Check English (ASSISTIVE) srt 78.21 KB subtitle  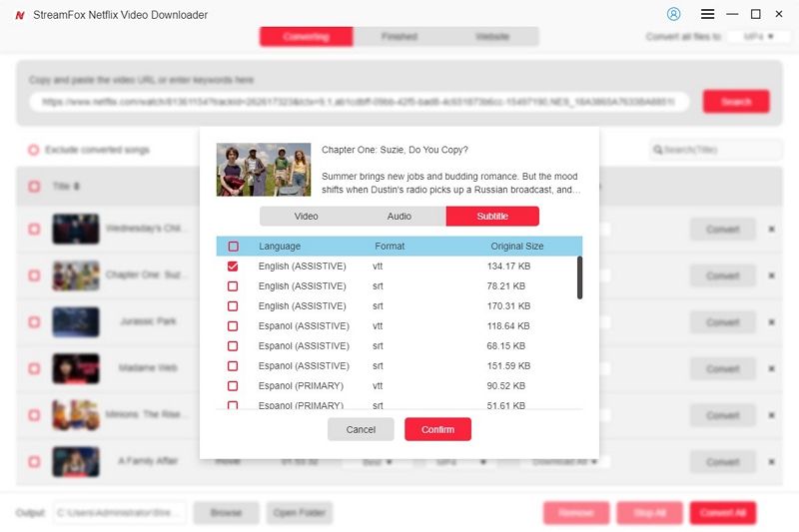click(233, 286)
